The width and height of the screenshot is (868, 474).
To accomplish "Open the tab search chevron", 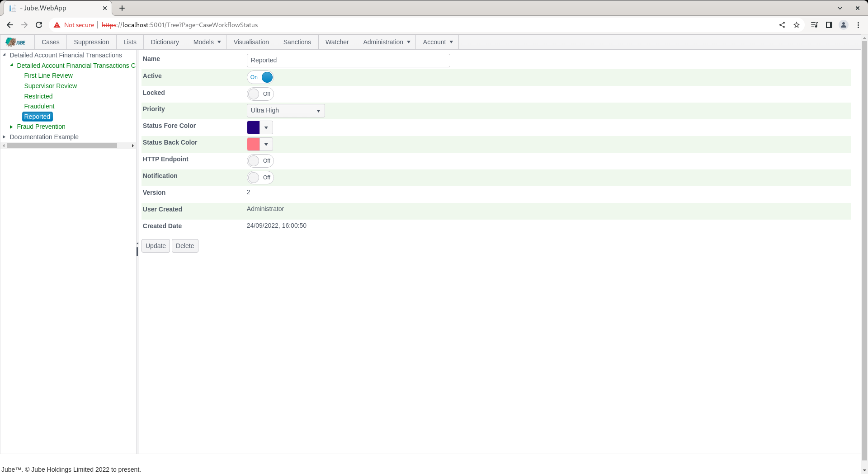I will tap(840, 8).
